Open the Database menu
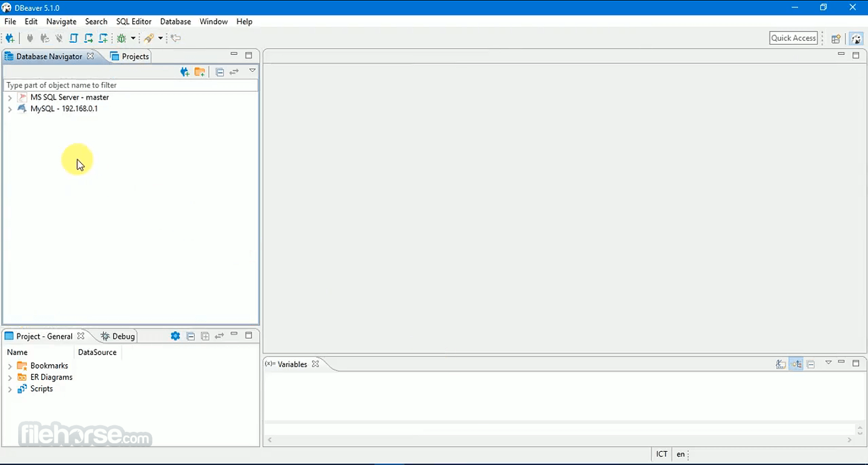868x465 pixels. [x=176, y=21]
